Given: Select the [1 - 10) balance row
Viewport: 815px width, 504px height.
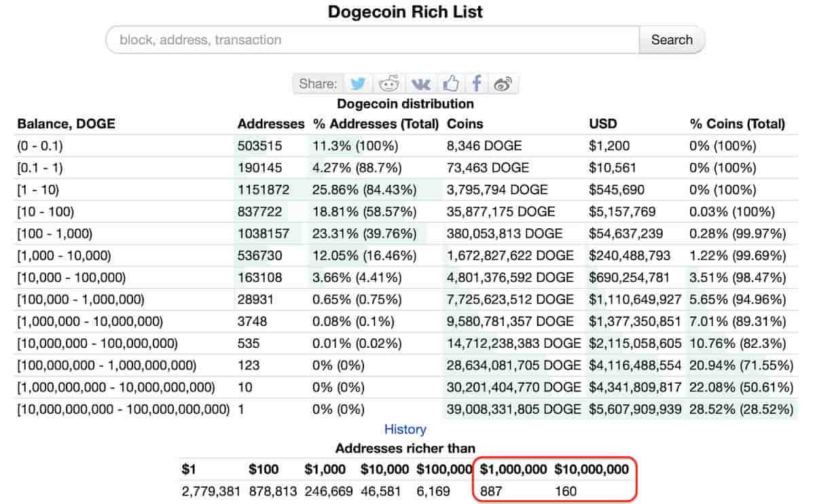Looking at the screenshot, I should 407,190.
